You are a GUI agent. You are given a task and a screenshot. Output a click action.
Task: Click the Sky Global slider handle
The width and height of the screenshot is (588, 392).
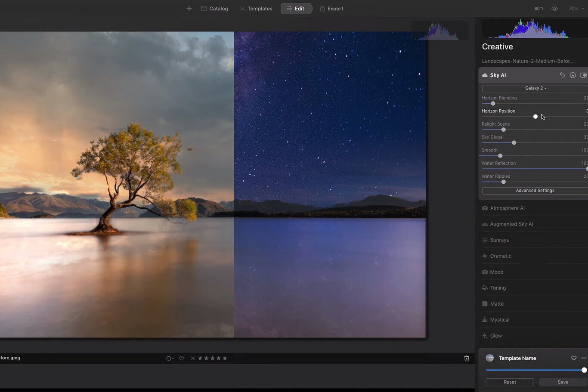click(514, 143)
